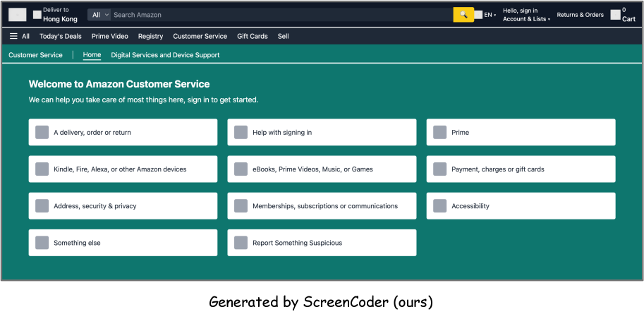
Task: Expand the All search category dropdown
Action: [100, 15]
